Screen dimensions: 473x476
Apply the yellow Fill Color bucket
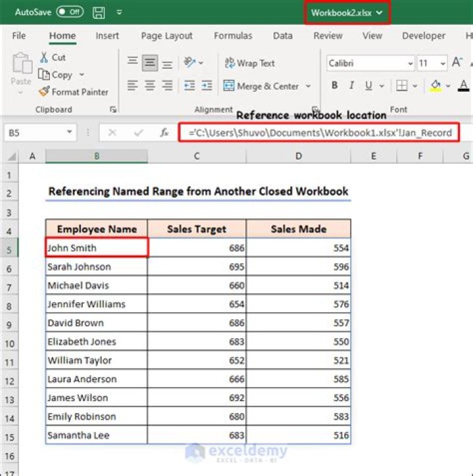coord(434,85)
